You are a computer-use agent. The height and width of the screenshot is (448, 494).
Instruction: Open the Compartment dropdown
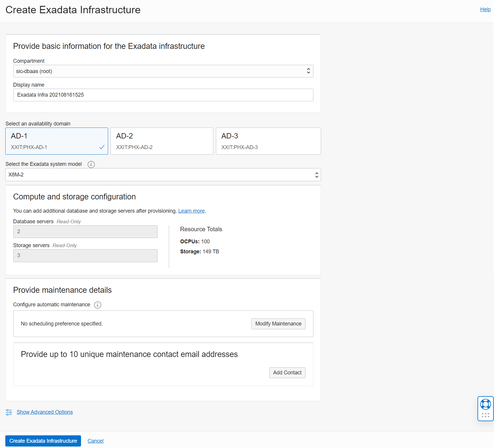coord(163,71)
